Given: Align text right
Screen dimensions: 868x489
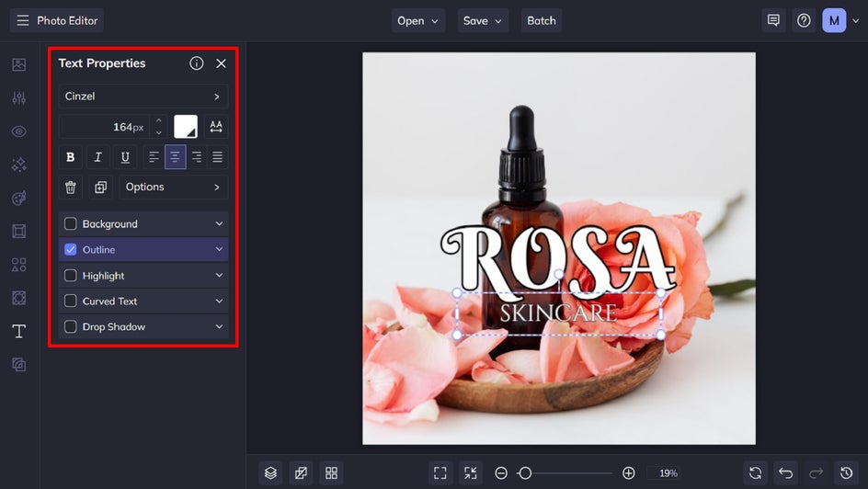Looking at the screenshot, I should point(197,157).
